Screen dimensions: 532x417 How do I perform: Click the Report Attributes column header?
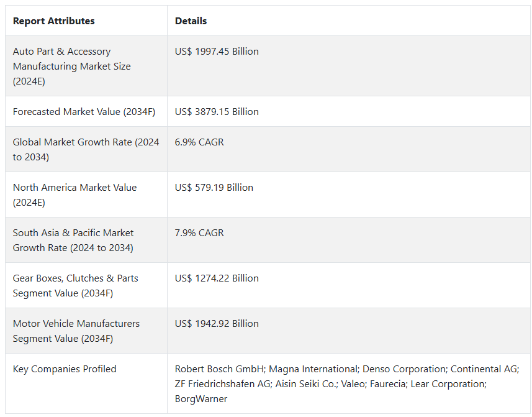click(54, 21)
